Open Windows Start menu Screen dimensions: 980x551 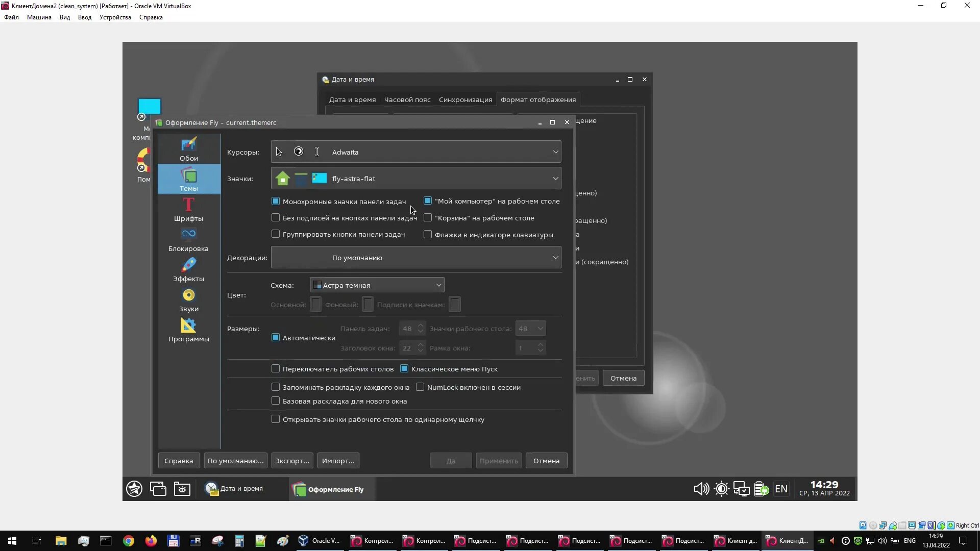12,541
